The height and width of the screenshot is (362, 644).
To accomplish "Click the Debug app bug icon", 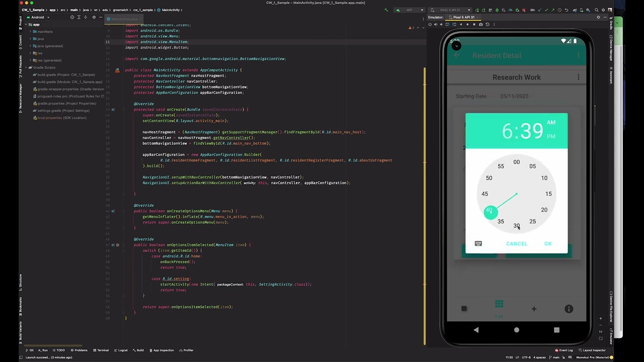I will [x=497, y=10].
